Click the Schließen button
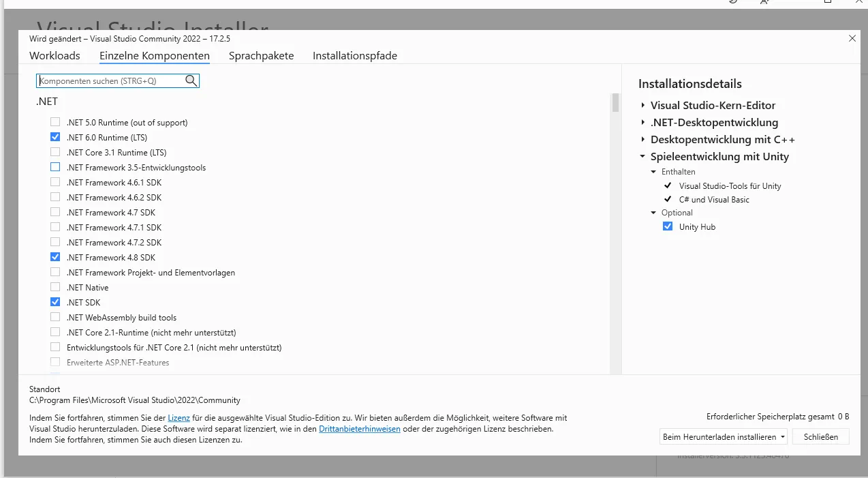 point(821,437)
